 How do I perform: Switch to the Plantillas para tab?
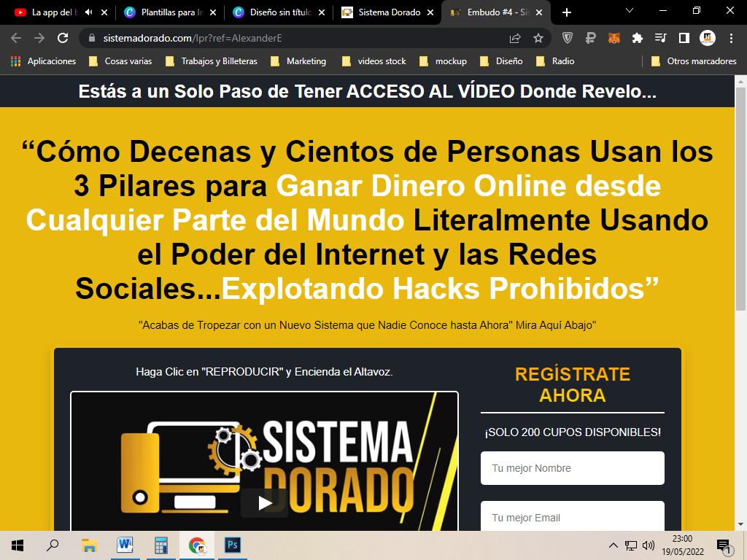click(168, 12)
